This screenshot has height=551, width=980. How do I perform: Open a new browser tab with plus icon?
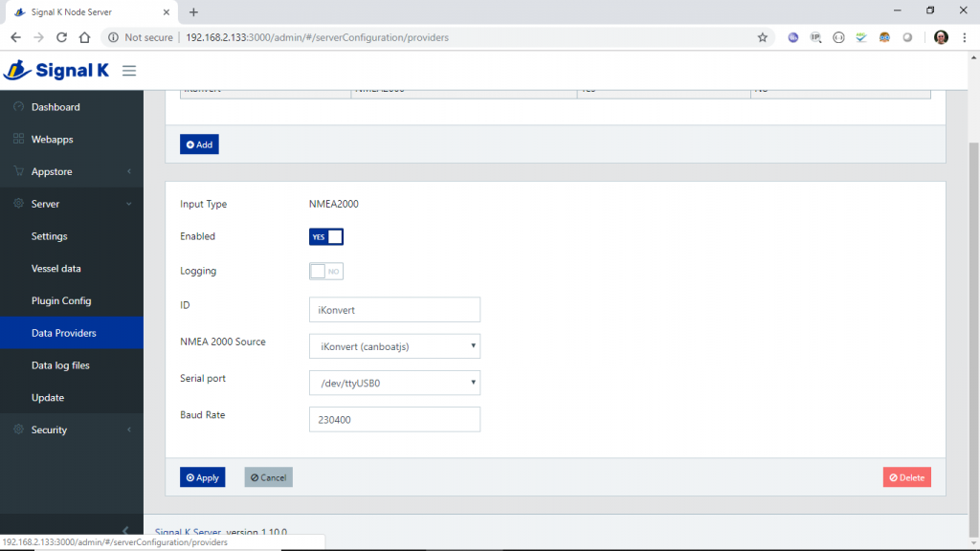(x=193, y=12)
